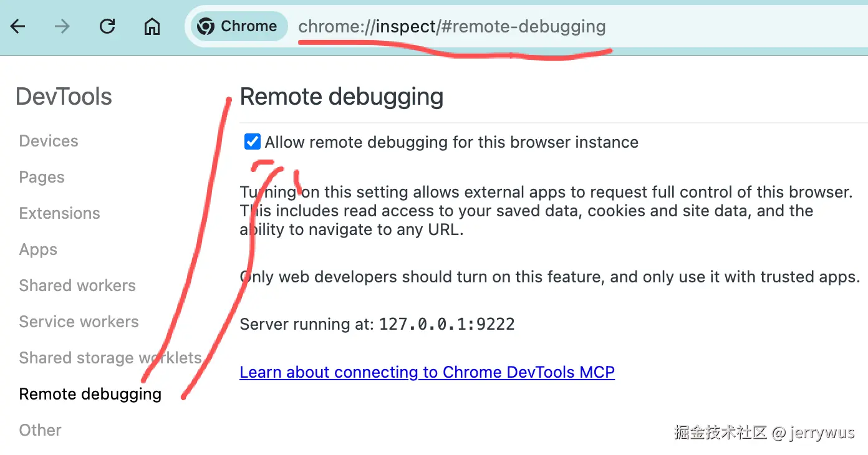Click the 127.0.0.1:9222 server address
This screenshot has width=868, height=455.
446,324
